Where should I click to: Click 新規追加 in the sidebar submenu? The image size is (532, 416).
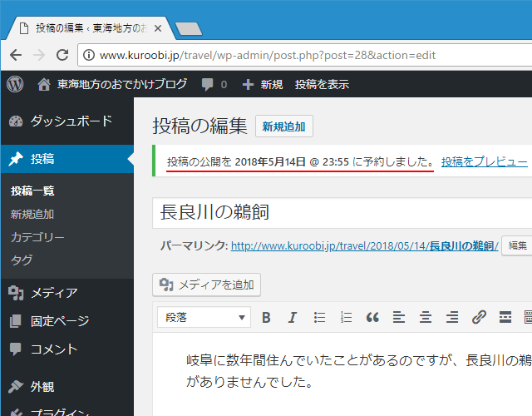click(x=32, y=215)
